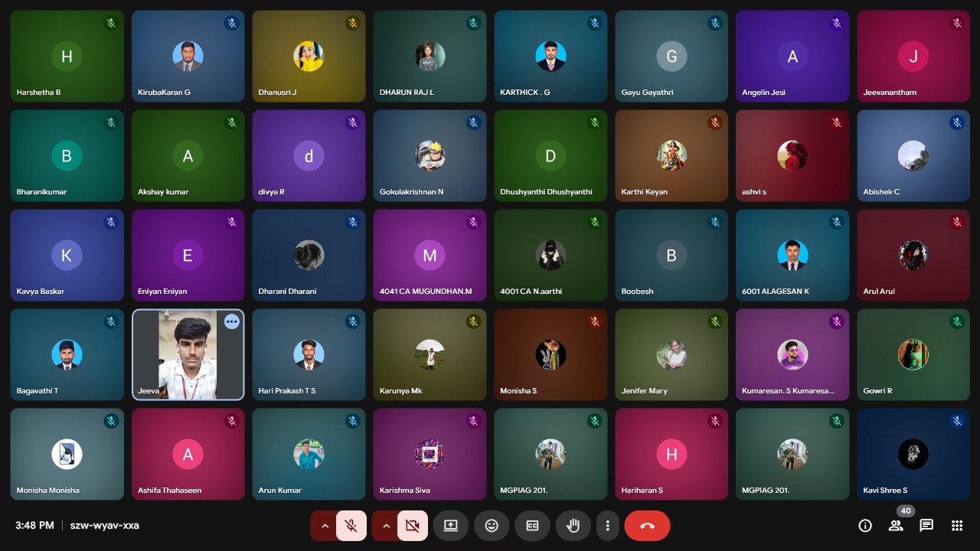980x551 pixels.
Task: Click the 4041 CA MUGUNDHAN.M tile
Action: tap(430, 256)
